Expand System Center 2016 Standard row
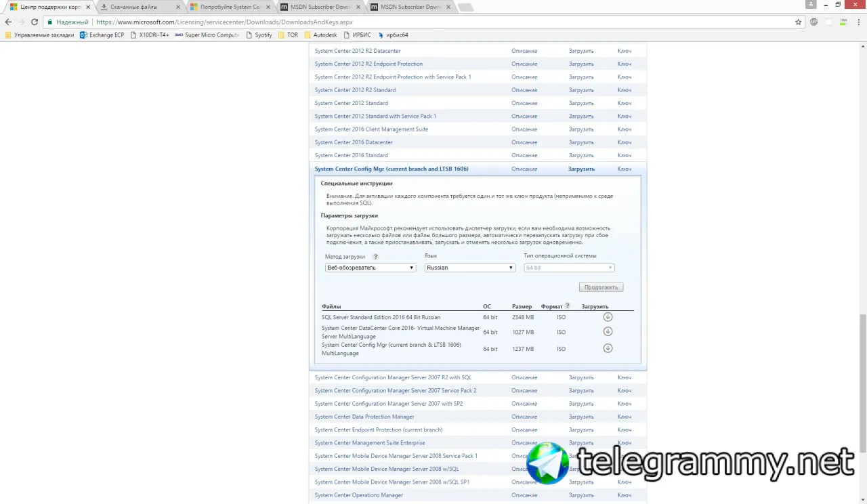The image size is (867, 504). tap(352, 155)
